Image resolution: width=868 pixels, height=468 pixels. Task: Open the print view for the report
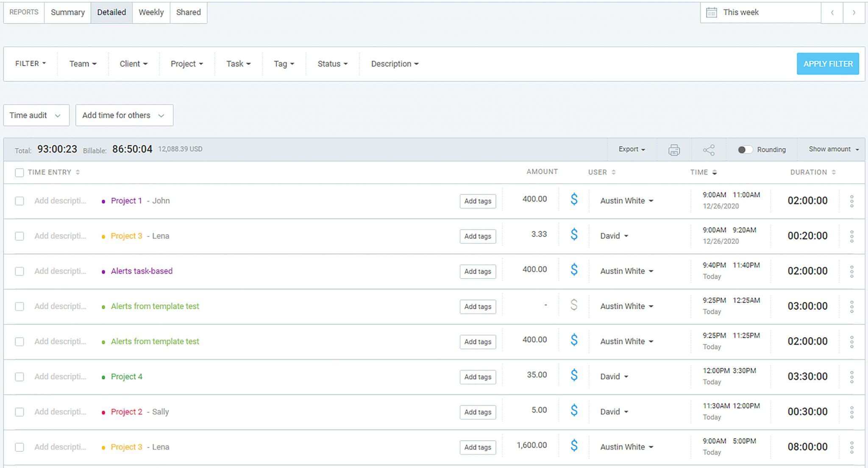pos(674,150)
